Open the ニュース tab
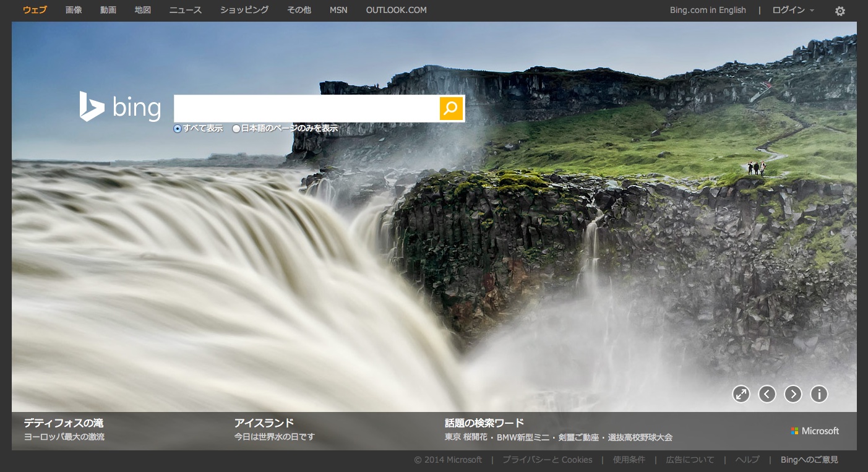This screenshot has width=868, height=472. [186, 10]
